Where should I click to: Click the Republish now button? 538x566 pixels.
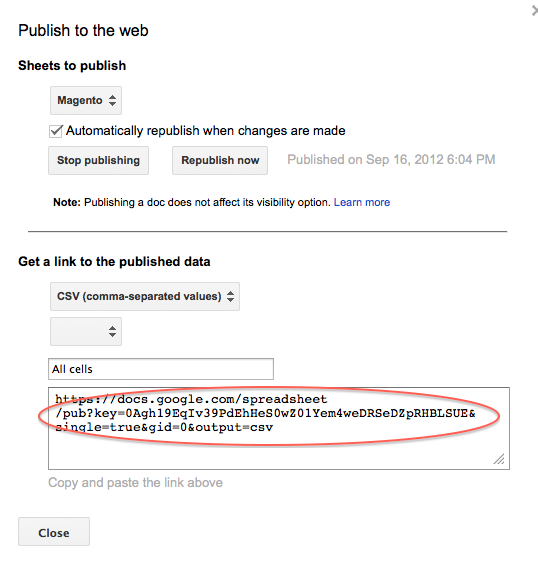[x=220, y=160]
